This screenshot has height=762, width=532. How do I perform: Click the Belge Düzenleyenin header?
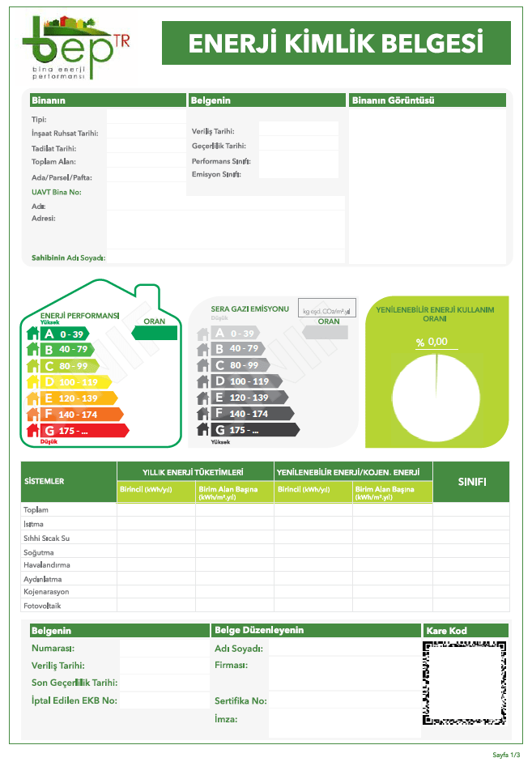(x=316, y=630)
